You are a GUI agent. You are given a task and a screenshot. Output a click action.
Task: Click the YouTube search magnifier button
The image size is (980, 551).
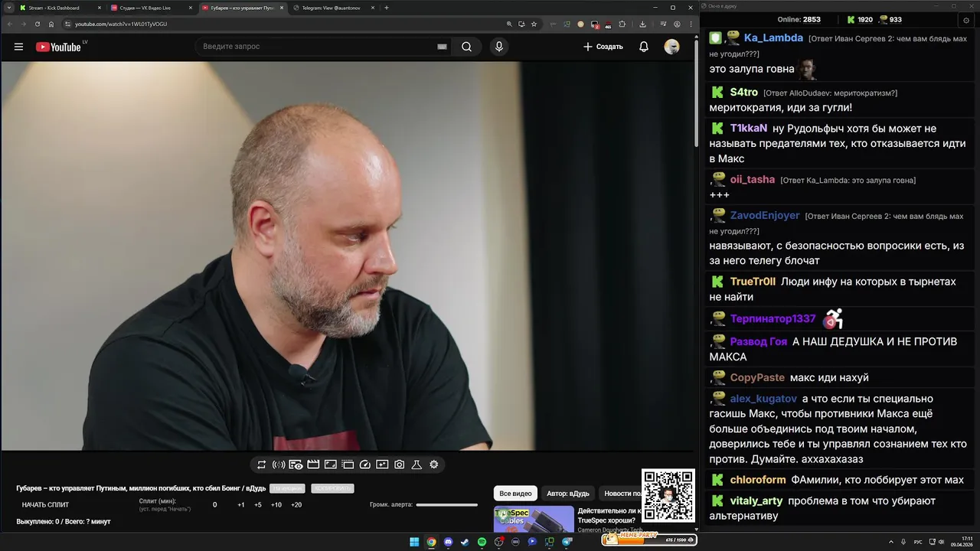pyautogui.click(x=466, y=47)
